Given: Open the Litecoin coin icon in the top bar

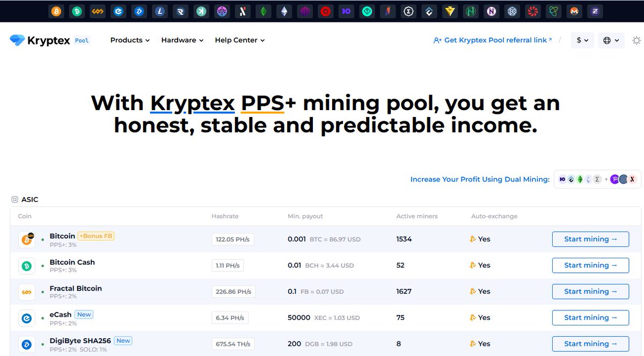Looking at the screenshot, I should (159, 11).
